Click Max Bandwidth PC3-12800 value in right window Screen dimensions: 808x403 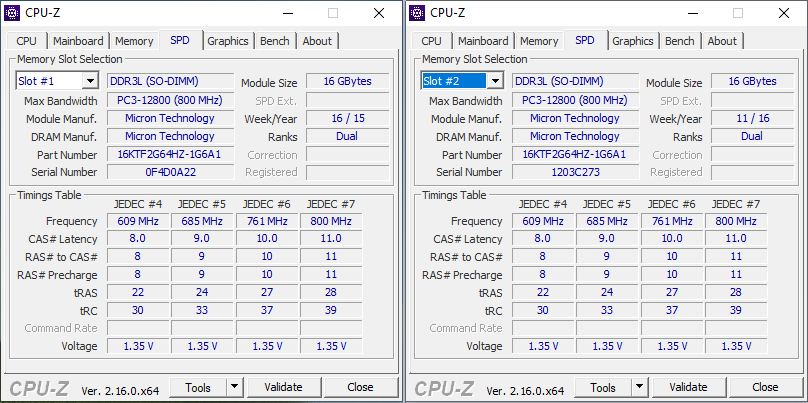tap(576, 100)
